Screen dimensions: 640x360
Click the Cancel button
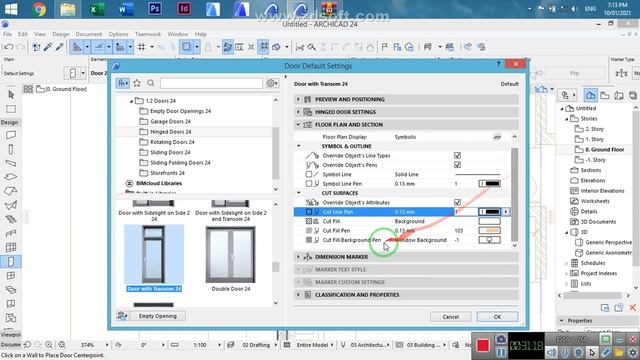click(451, 317)
